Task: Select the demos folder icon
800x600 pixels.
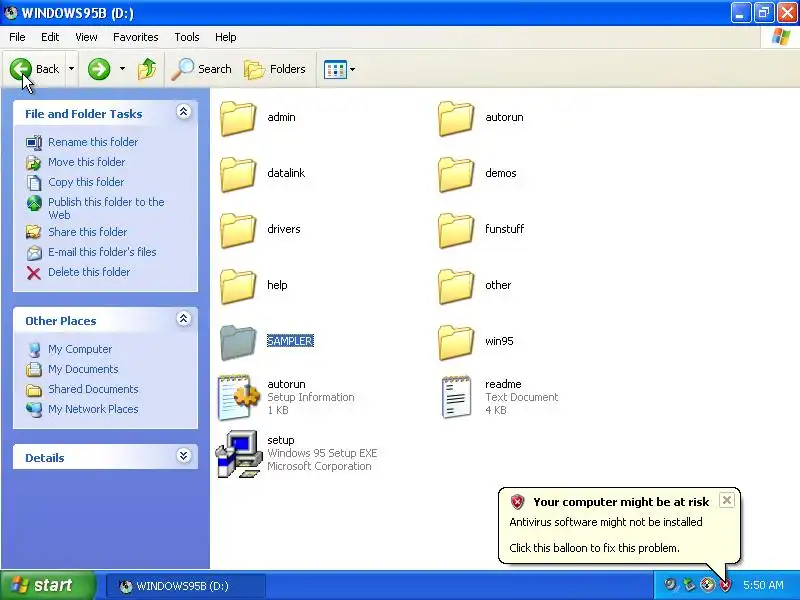Action: click(x=456, y=174)
